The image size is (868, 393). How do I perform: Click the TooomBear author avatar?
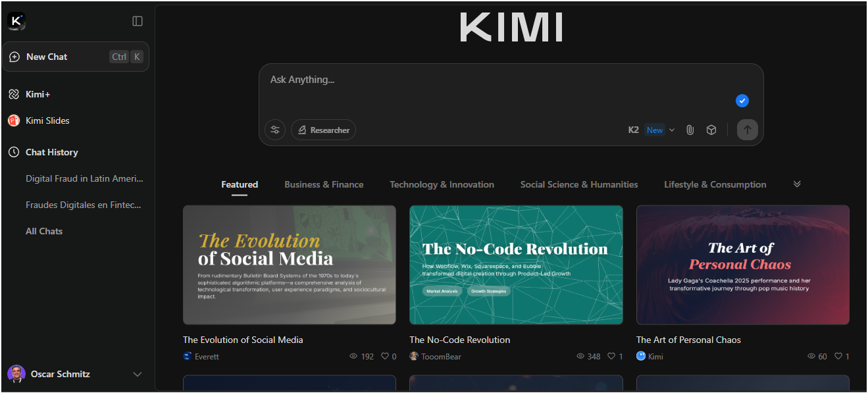click(414, 356)
